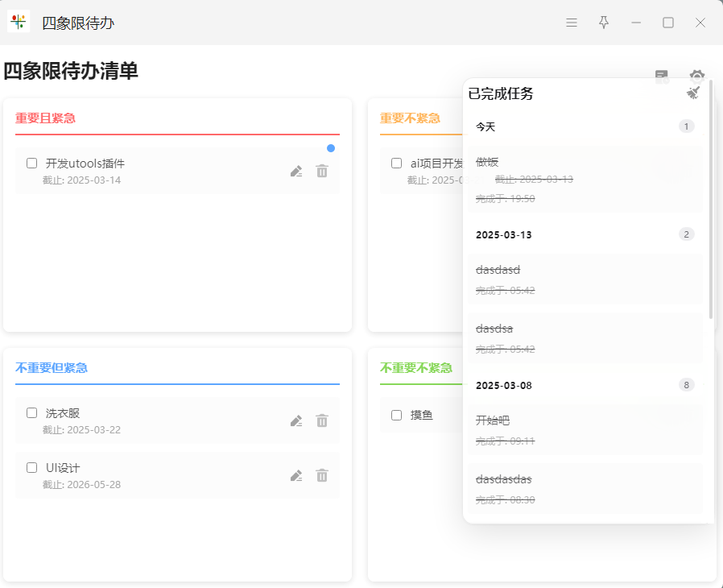Click the completed panel scrollbar thumb

711,199
